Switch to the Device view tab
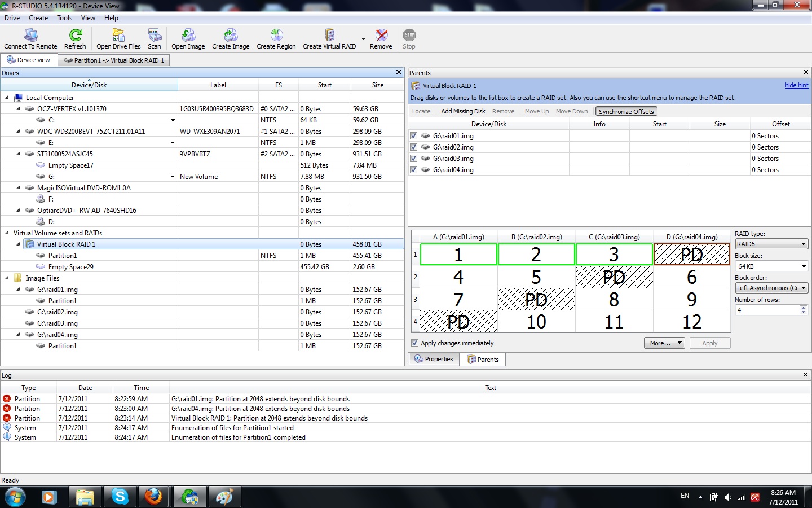The image size is (812, 508). [29, 60]
